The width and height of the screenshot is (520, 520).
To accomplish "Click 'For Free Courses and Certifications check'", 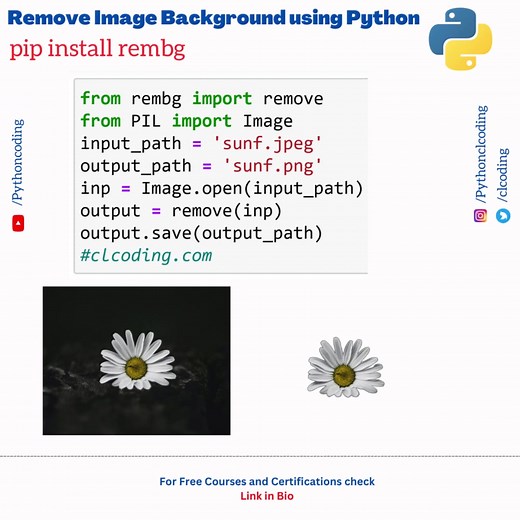I will point(267,481).
